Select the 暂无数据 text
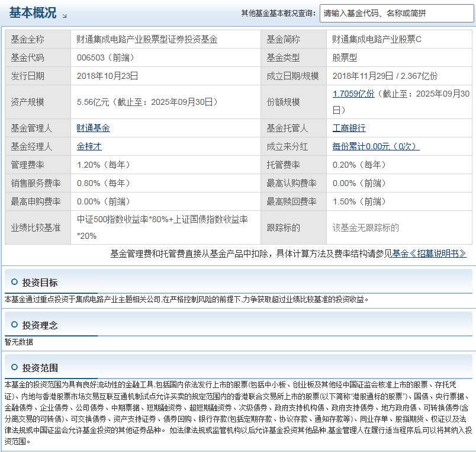 click(x=19, y=342)
